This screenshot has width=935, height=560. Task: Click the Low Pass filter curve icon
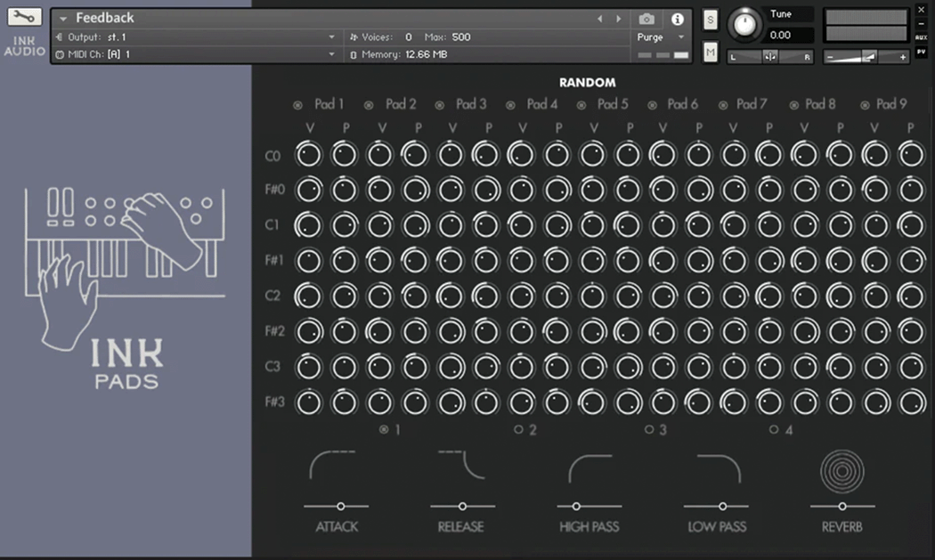coord(719,469)
